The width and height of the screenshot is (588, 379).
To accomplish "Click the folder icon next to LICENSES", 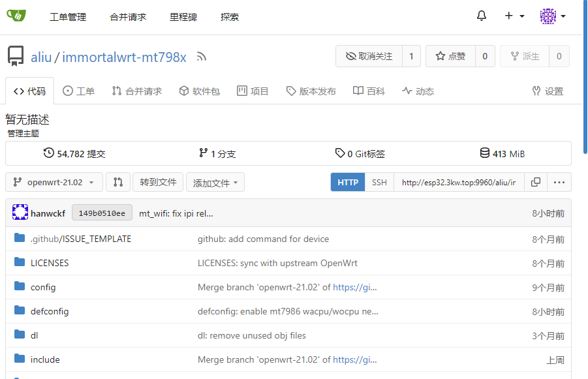I will point(20,263).
